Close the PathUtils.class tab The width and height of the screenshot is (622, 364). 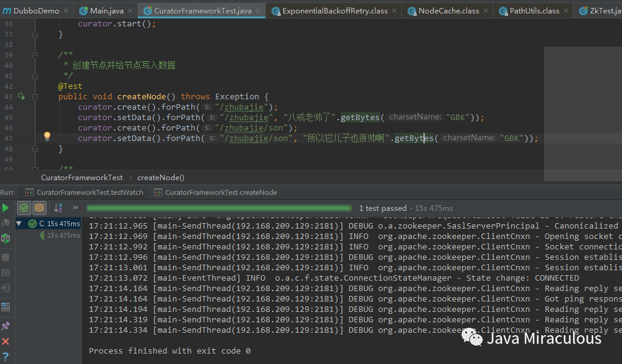pos(566,10)
